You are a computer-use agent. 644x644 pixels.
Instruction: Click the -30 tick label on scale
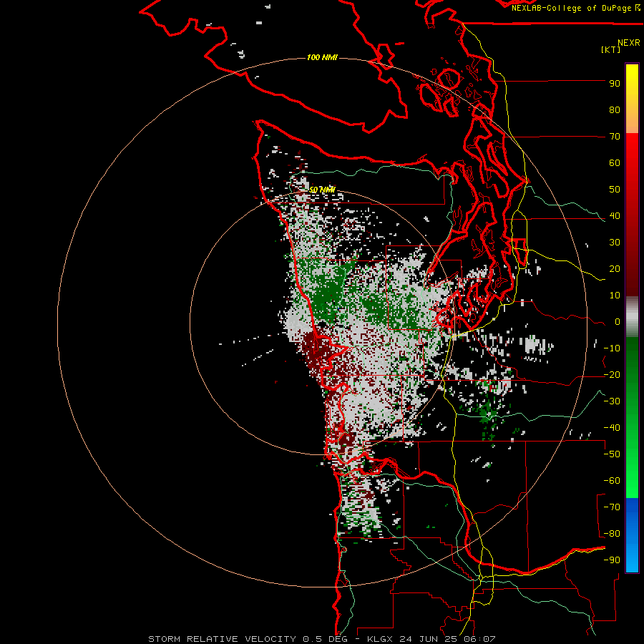[x=612, y=401]
